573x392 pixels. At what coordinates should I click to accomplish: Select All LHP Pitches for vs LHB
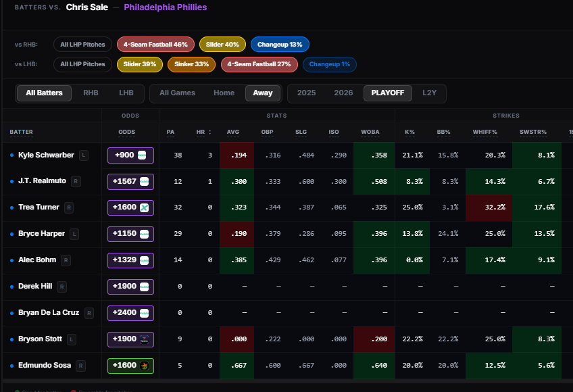tap(82, 64)
